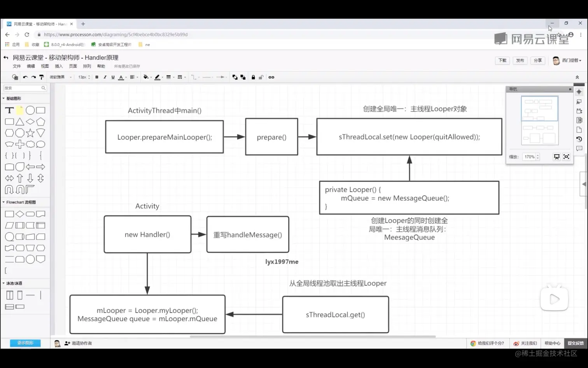
Task: Open the comments panel icon
Action: (x=579, y=148)
